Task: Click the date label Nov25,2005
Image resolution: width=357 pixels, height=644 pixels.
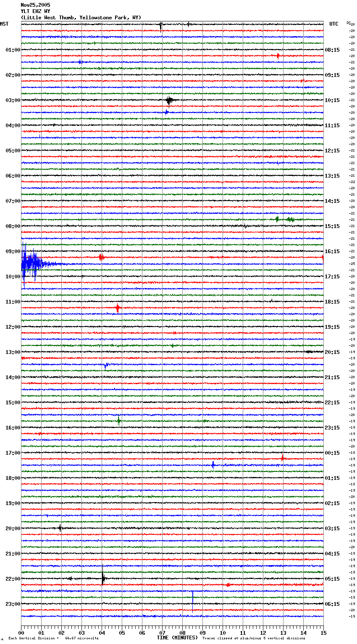Action: click(35, 5)
